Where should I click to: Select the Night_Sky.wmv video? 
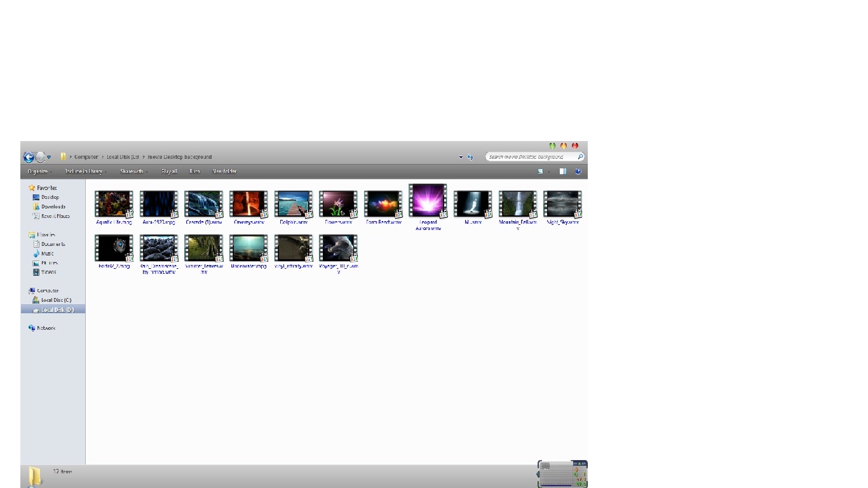pos(562,208)
